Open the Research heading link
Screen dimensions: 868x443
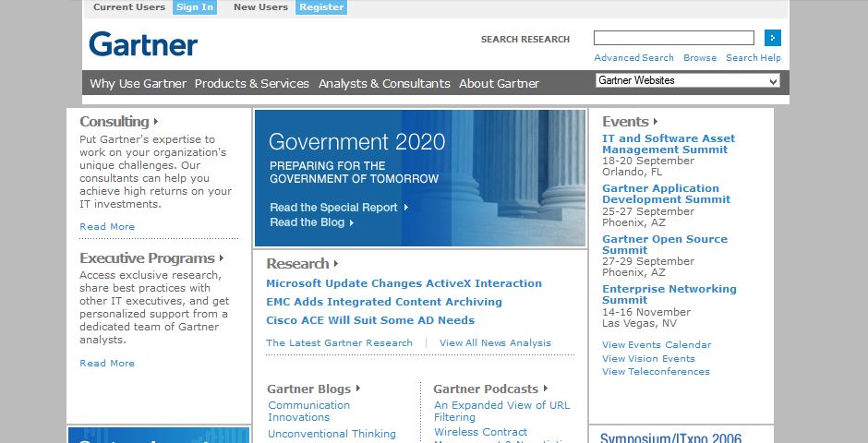pyautogui.click(x=298, y=263)
